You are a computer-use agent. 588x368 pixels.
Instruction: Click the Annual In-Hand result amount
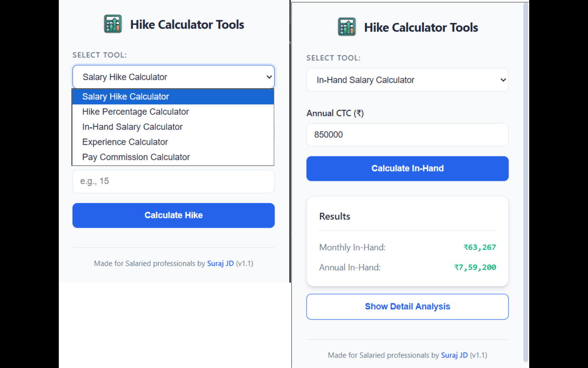475,267
